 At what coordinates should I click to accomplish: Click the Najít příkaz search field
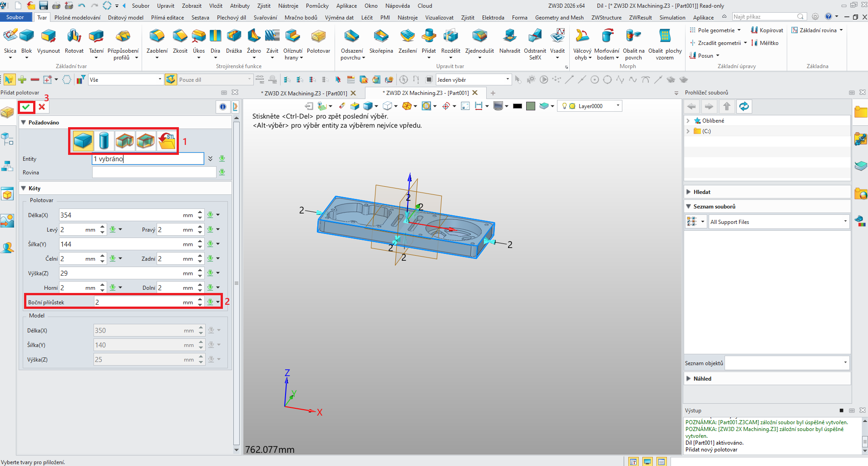(769, 17)
